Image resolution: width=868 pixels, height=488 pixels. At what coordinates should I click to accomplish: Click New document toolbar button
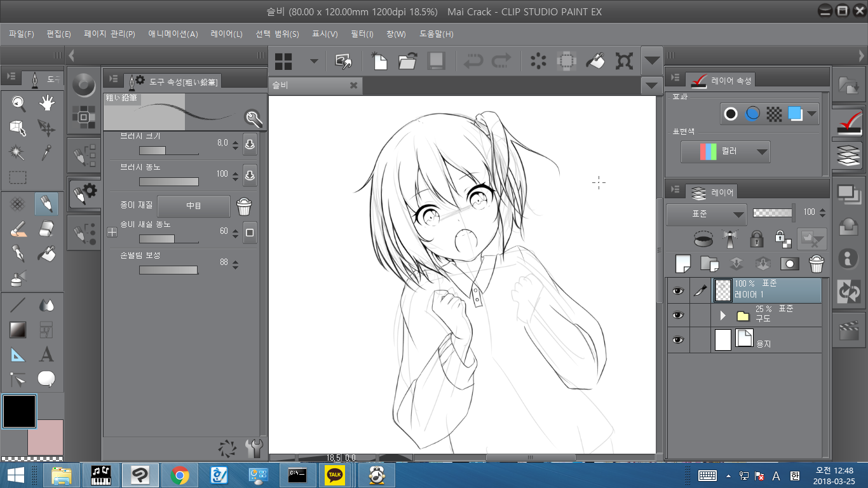point(379,61)
